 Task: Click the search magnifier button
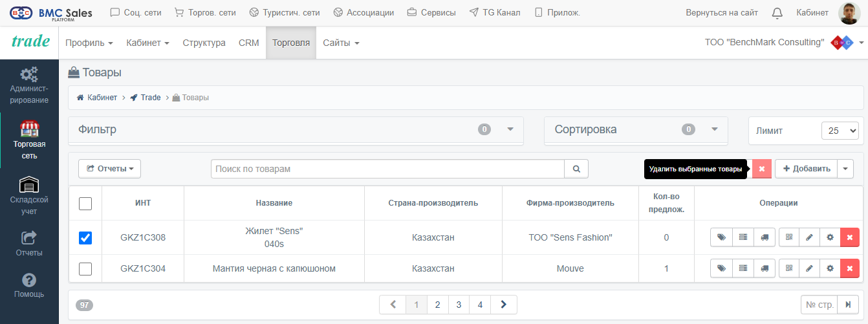[576, 169]
